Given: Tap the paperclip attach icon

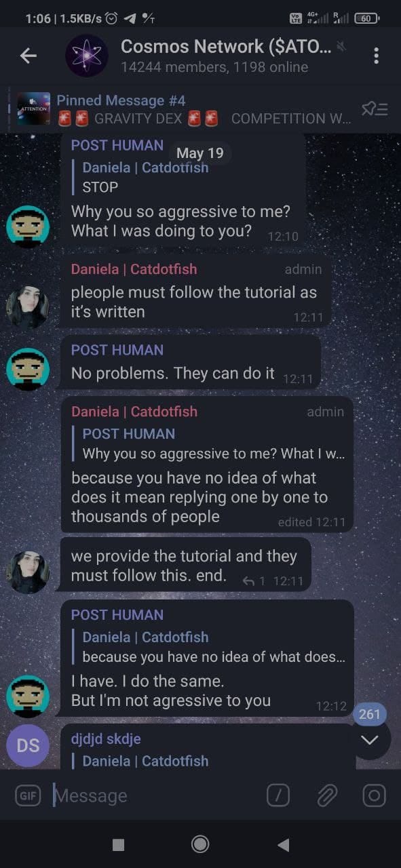Looking at the screenshot, I should 327,795.
